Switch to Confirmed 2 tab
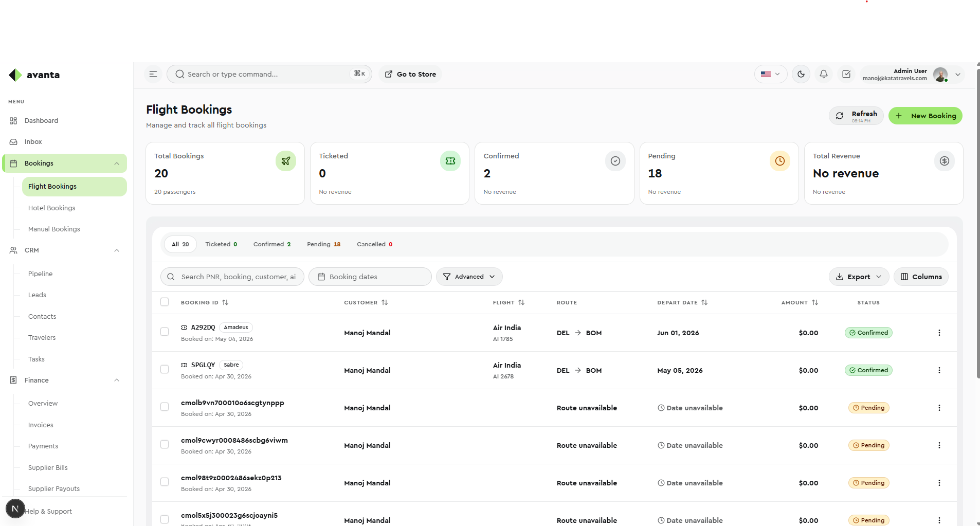 tap(272, 244)
